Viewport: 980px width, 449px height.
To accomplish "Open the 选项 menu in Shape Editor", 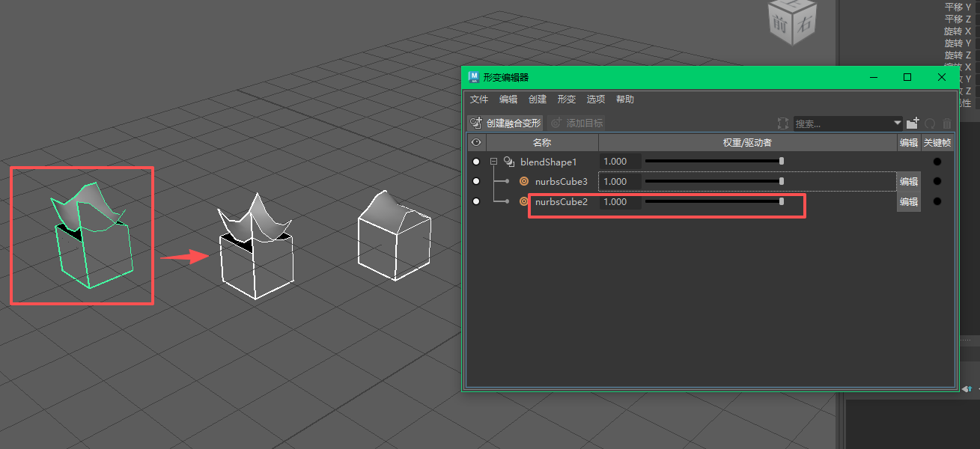I will pos(596,100).
